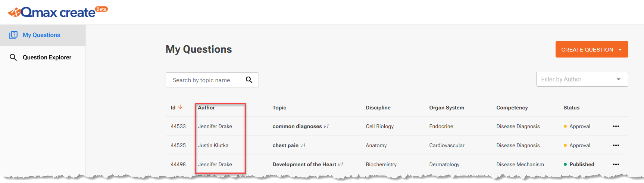Click the My Questions sidebar icon
The width and height of the screenshot is (644, 183).
[13, 35]
